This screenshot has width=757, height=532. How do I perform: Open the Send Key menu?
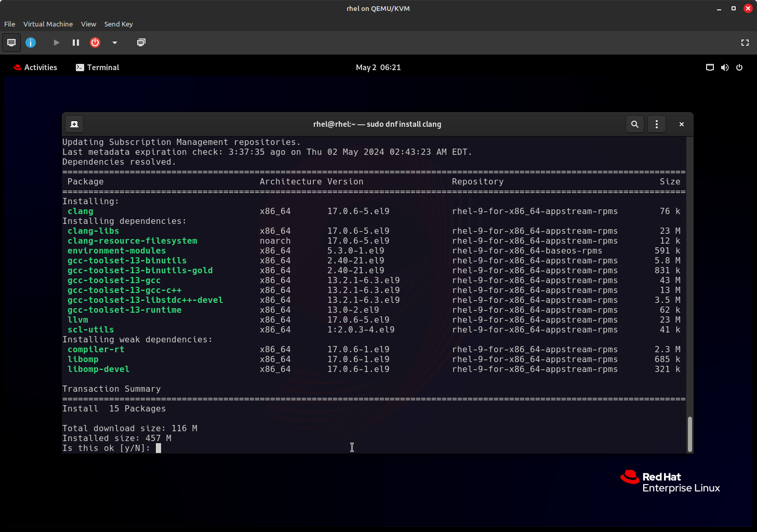click(118, 24)
